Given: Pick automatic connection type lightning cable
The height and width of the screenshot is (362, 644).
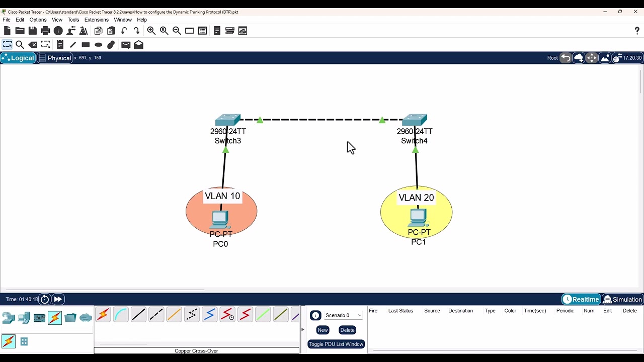Looking at the screenshot, I should [x=103, y=315].
